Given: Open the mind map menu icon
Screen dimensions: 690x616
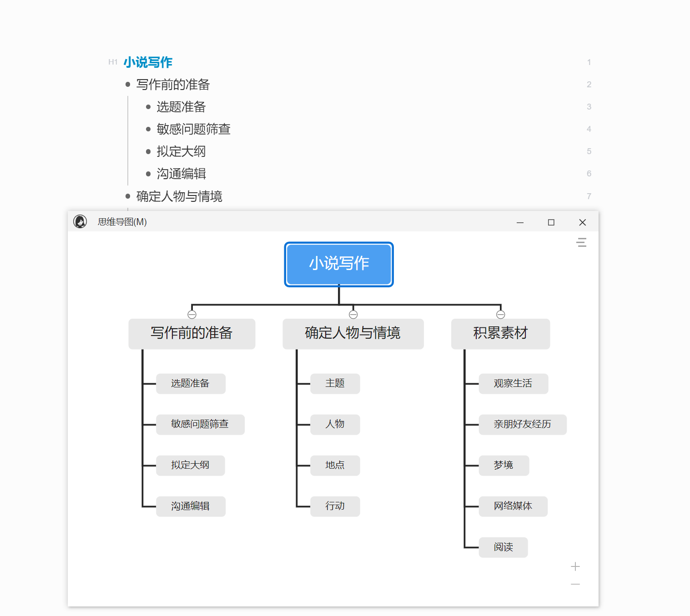Looking at the screenshot, I should [581, 242].
